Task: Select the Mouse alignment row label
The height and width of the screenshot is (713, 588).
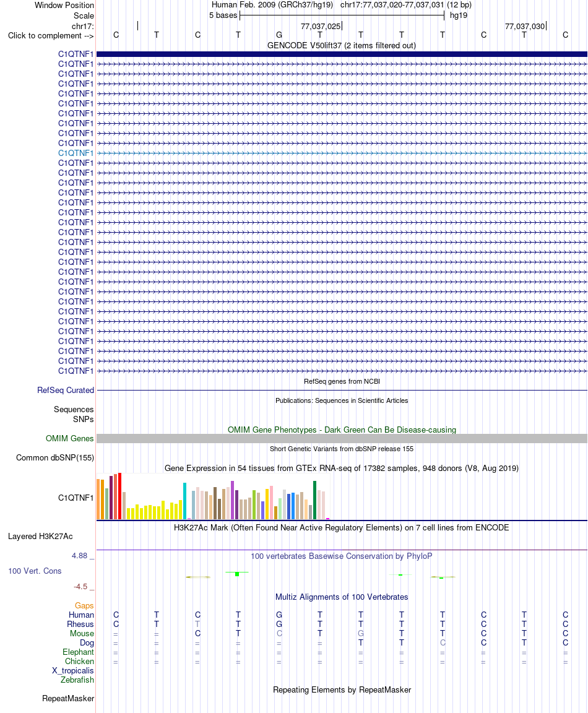Action: click(x=82, y=633)
